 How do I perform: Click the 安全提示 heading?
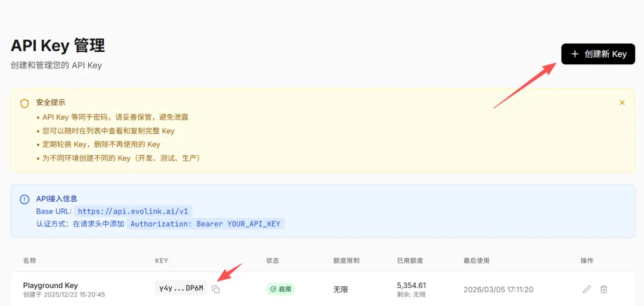(x=51, y=102)
